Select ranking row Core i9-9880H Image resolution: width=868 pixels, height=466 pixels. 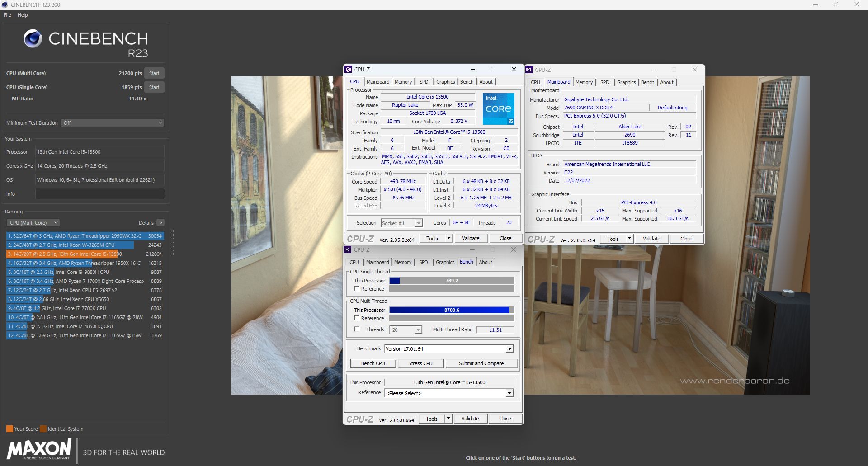85,272
